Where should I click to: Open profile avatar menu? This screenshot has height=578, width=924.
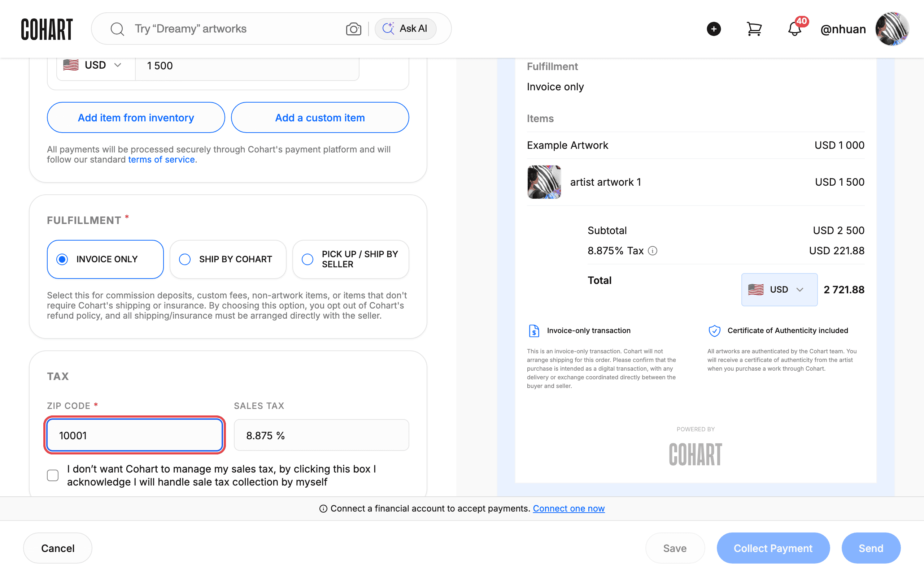[892, 29]
